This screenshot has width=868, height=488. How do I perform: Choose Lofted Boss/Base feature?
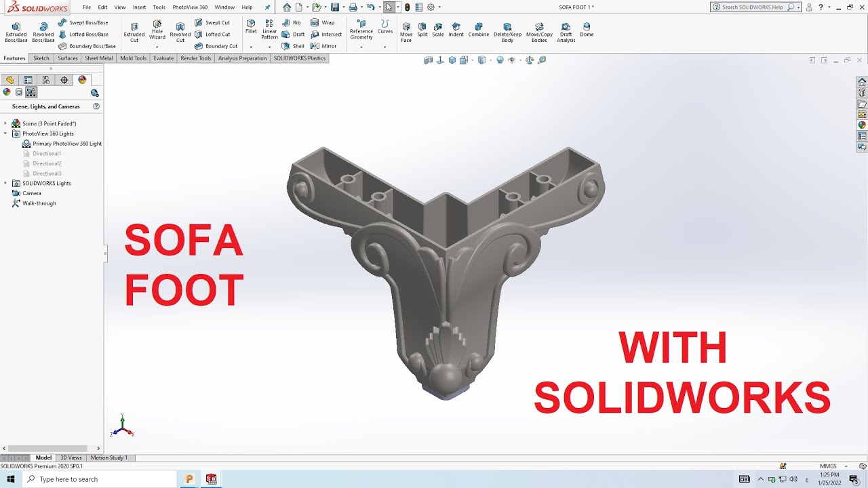tap(83, 34)
